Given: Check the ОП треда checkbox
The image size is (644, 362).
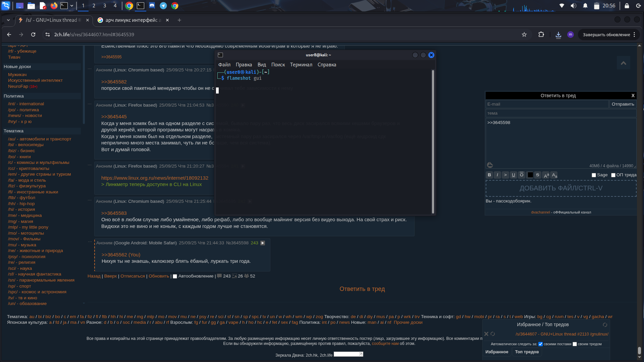Looking at the screenshot, I should 613,175.
